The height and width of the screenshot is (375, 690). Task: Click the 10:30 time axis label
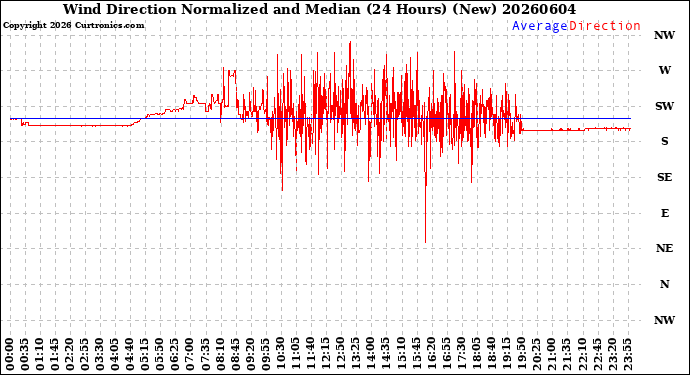pyautogui.click(x=281, y=355)
